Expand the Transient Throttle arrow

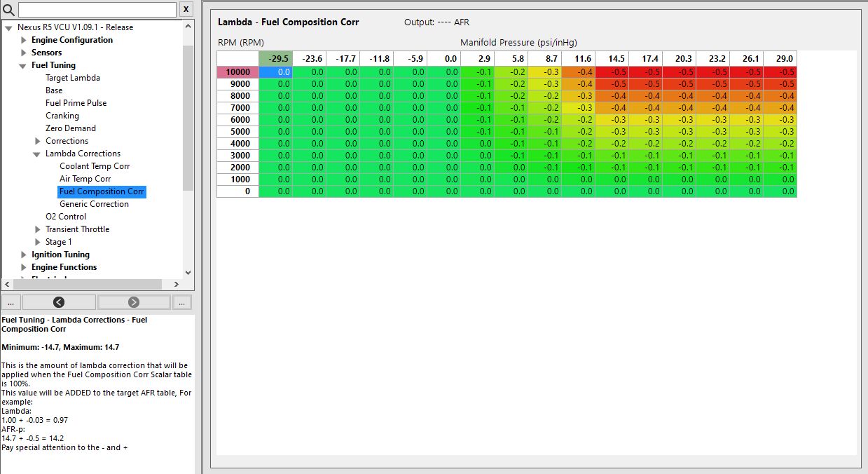click(x=37, y=230)
